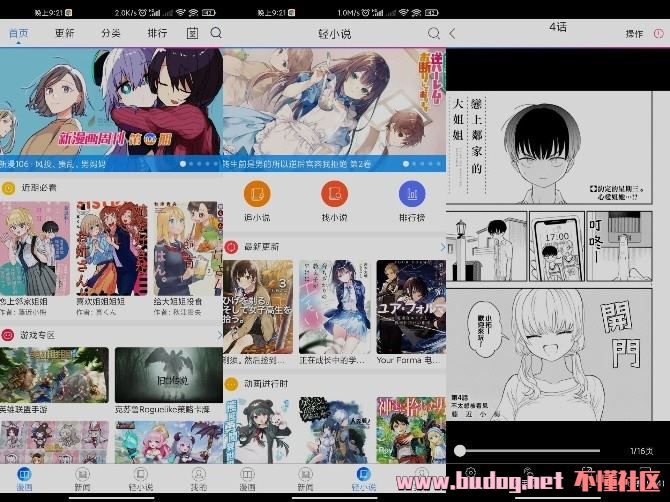This screenshot has width=670, height=502.
Task: Open 找小说 red icon
Action: [x=334, y=194]
